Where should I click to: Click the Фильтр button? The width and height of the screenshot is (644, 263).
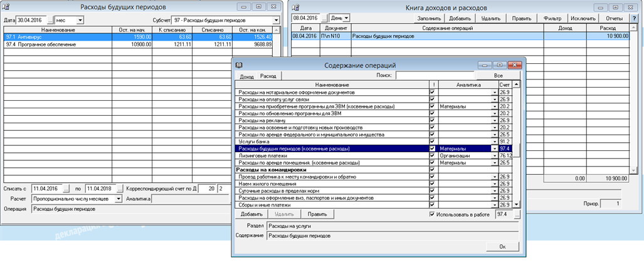point(552,18)
